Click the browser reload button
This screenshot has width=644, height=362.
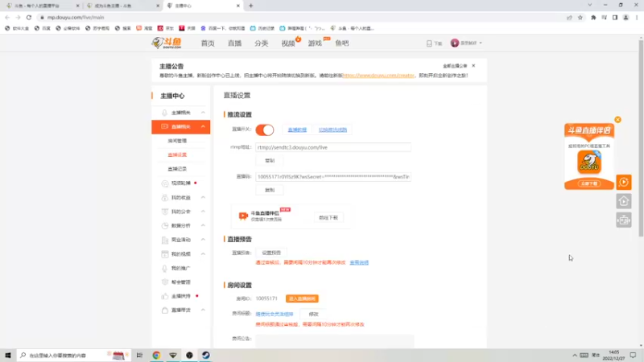(x=29, y=17)
